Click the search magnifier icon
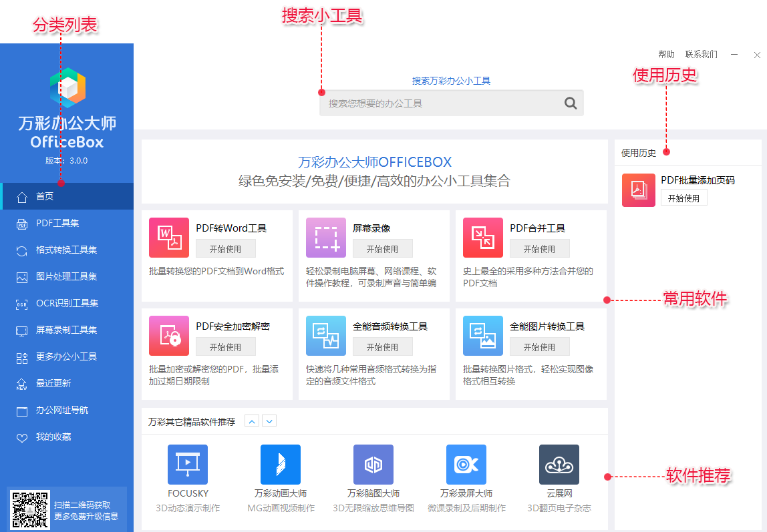Viewport: 767px width, 532px height. (571, 103)
